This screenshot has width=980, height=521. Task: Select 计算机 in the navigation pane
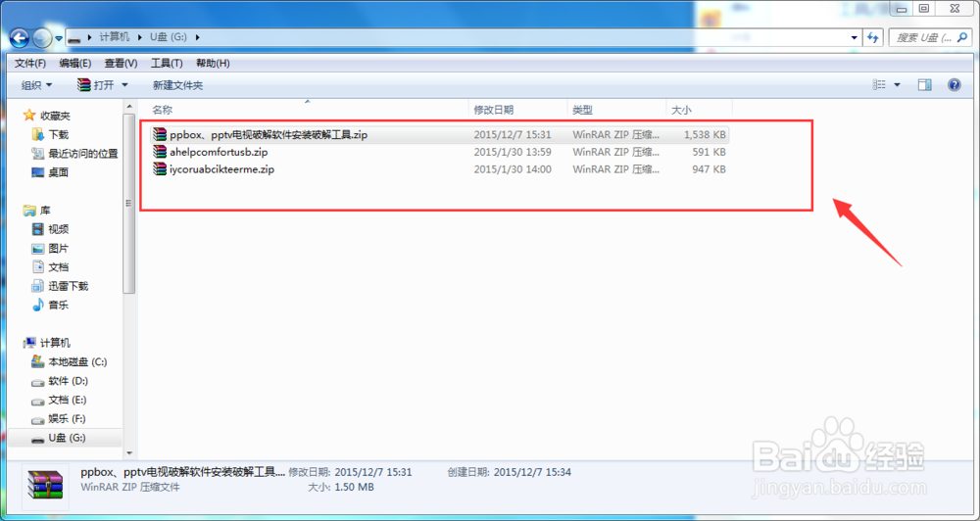click(x=47, y=343)
